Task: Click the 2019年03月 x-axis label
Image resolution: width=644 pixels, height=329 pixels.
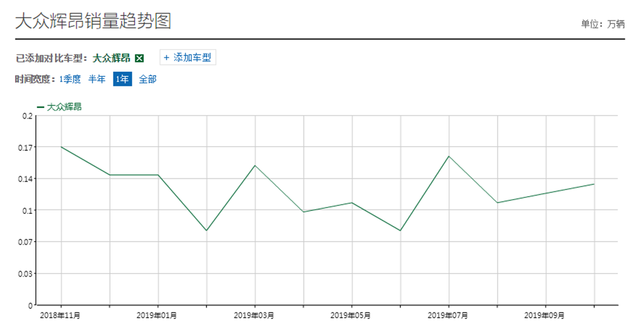Action: pos(255,315)
